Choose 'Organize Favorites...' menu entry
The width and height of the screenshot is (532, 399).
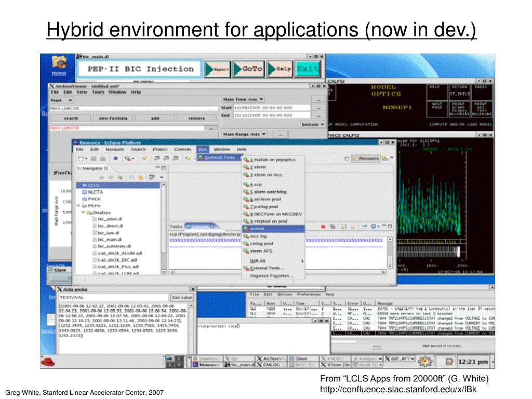tap(273, 276)
